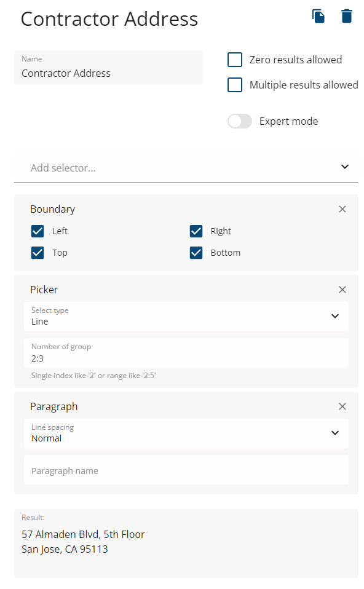Uncheck the Top boundary checkbox
Viewport: 364px width, 589px height.
pos(38,253)
